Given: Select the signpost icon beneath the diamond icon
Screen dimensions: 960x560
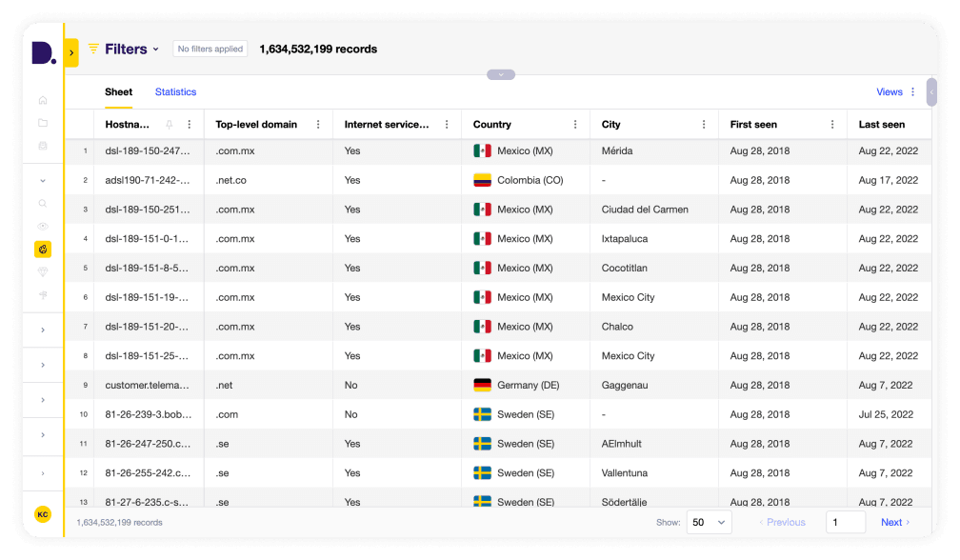Looking at the screenshot, I should tap(43, 292).
